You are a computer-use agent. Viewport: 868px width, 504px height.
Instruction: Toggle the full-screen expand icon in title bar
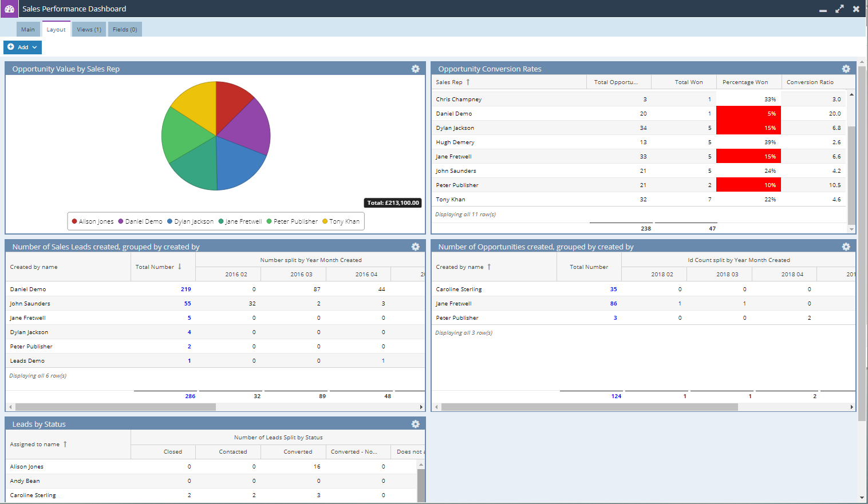point(839,9)
